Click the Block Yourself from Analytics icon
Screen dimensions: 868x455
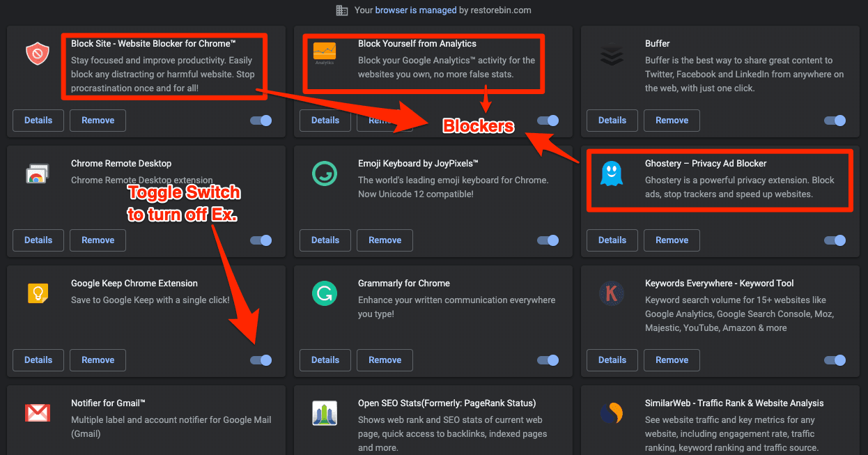pos(324,54)
